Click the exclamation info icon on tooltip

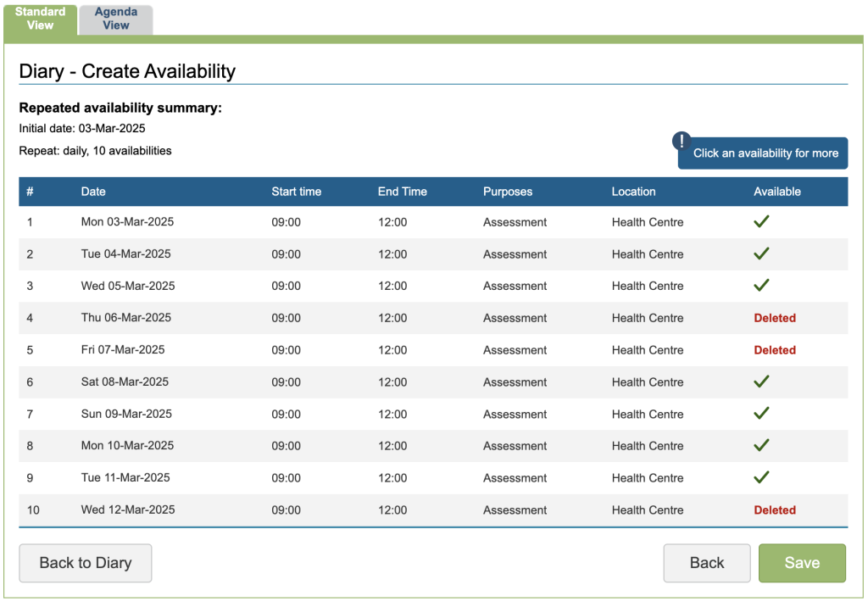click(x=682, y=142)
